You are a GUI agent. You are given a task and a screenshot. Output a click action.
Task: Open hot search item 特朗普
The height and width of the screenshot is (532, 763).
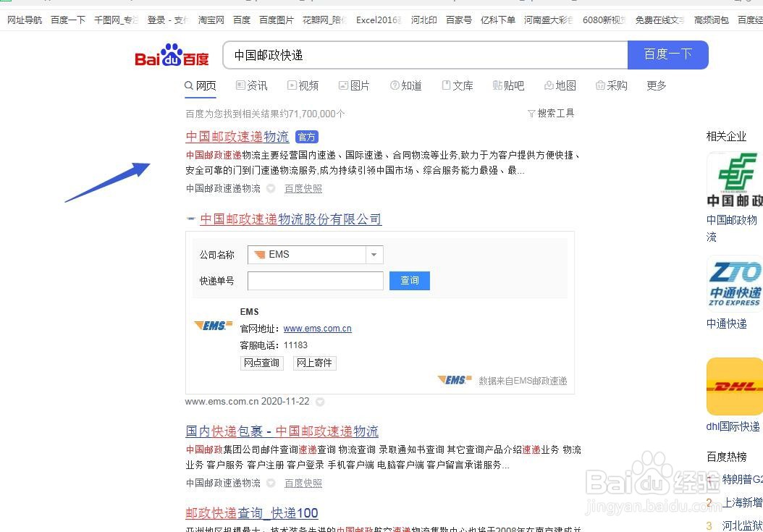743,479
